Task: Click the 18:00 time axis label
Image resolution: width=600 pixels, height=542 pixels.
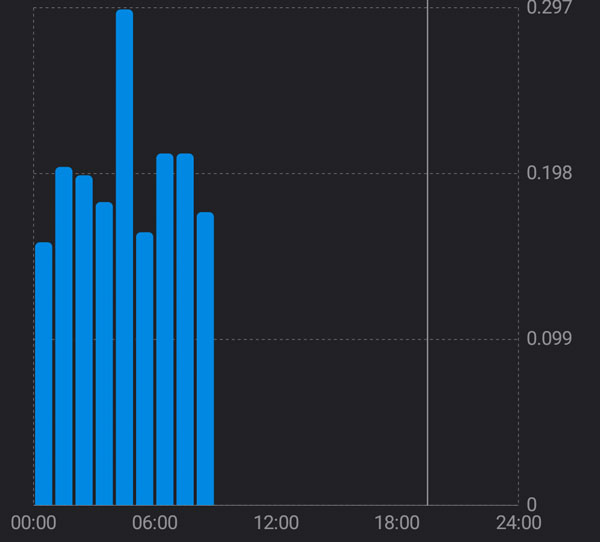Action: coord(397,523)
